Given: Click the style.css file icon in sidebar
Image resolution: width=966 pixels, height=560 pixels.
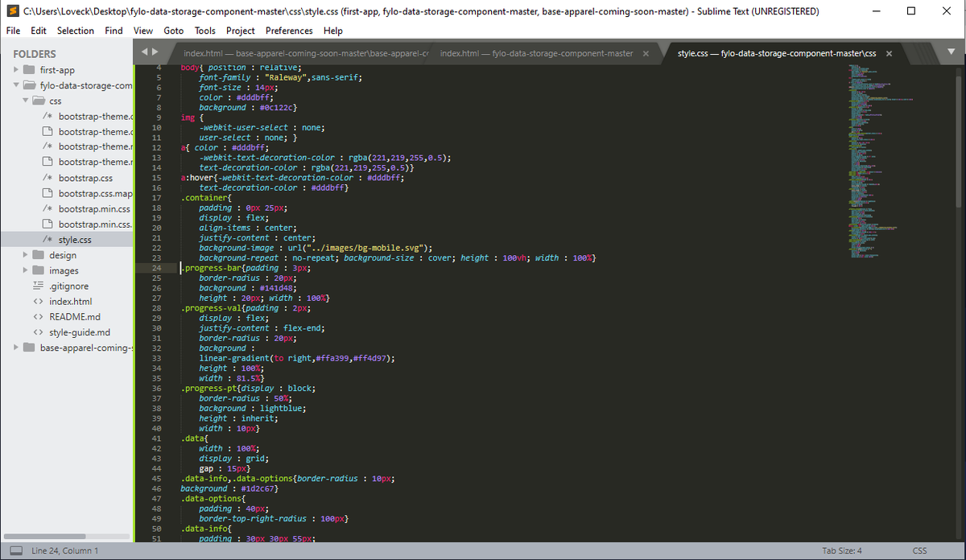Looking at the screenshot, I should pyautogui.click(x=48, y=240).
